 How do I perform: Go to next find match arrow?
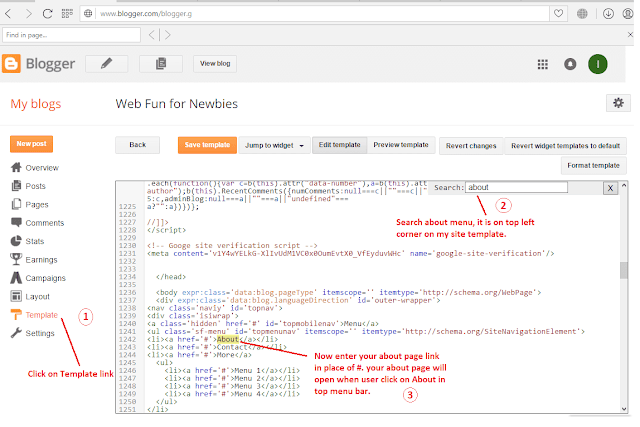[x=167, y=35]
